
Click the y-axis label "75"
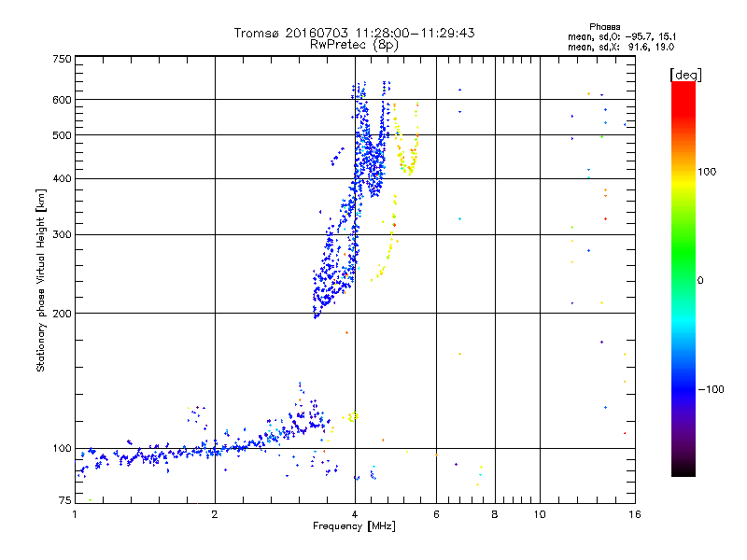65,500
